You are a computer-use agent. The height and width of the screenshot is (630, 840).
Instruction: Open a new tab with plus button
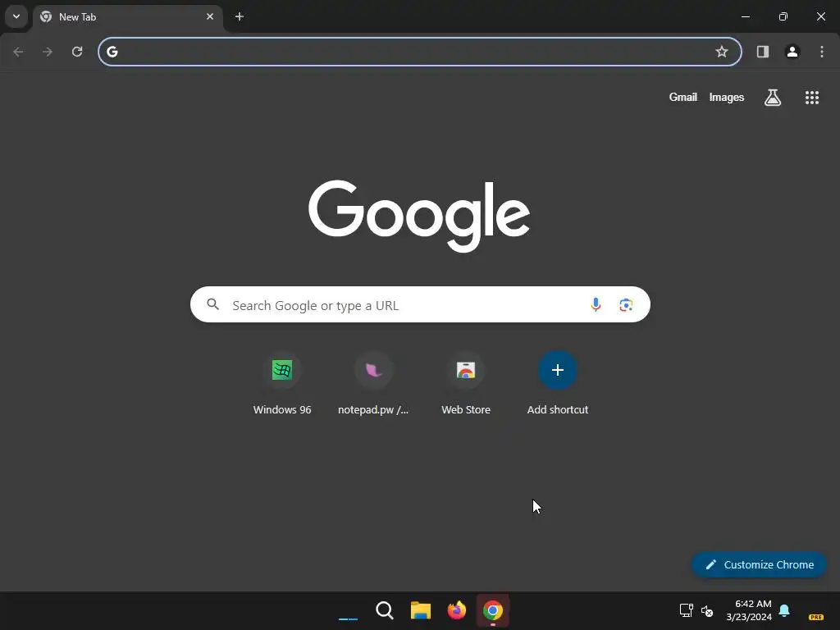point(240,16)
